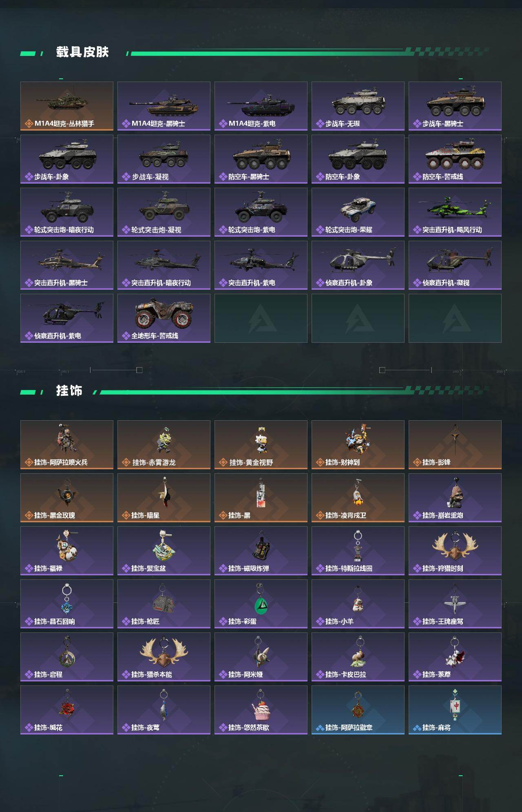The width and height of the screenshot is (522, 812).
Task: Select 侦察直升机-卦象 skin
Action: coord(358,265)
